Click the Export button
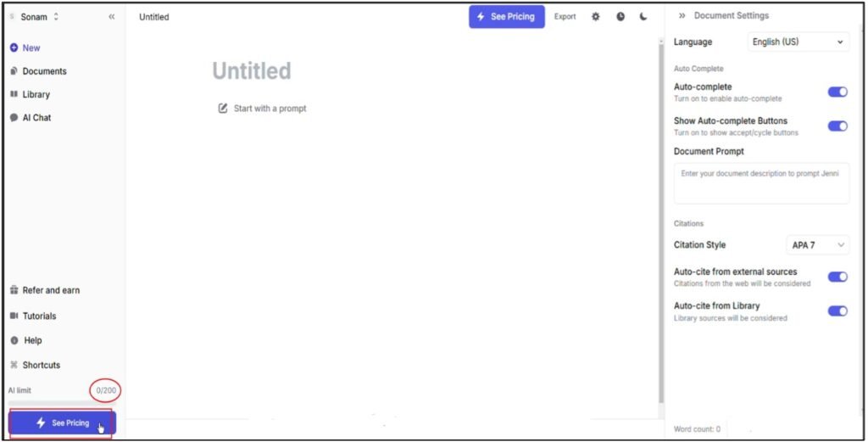Image resolution: width=868 pixels, height=442 pixels. coord(565,17)
